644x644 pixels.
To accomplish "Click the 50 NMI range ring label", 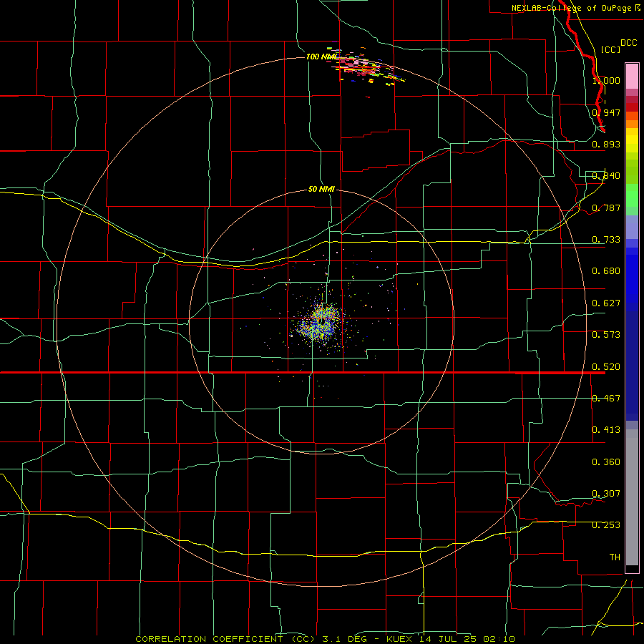I will point(321,190).
